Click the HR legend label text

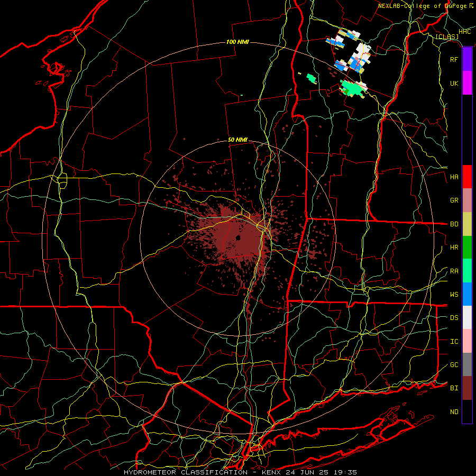(454, 248)
